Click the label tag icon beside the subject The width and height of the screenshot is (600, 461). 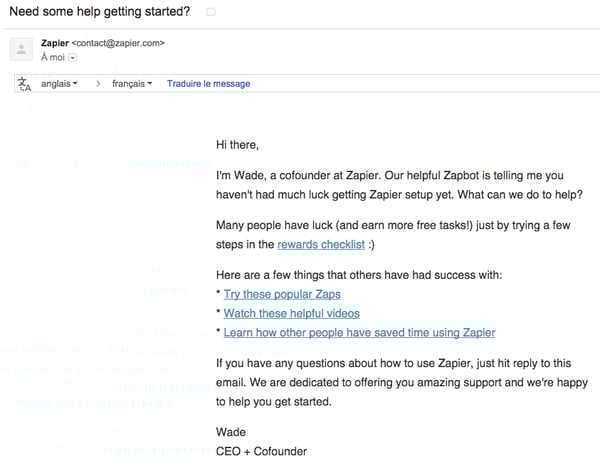click(x=211, y=12)
